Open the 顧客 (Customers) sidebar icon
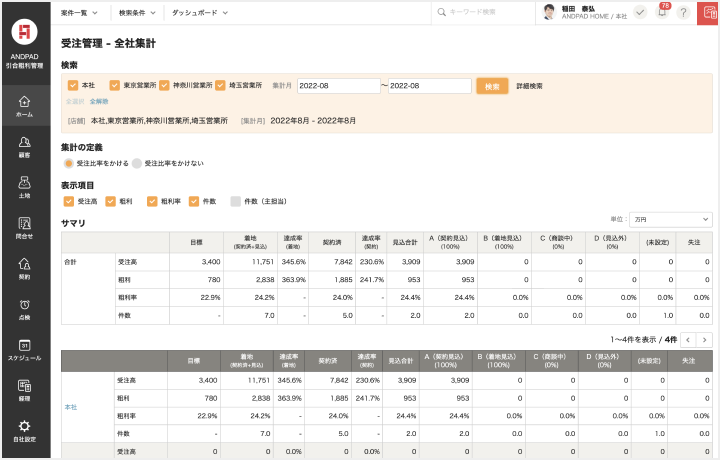This screenshot has height=460, width=720. coord(25,147)
